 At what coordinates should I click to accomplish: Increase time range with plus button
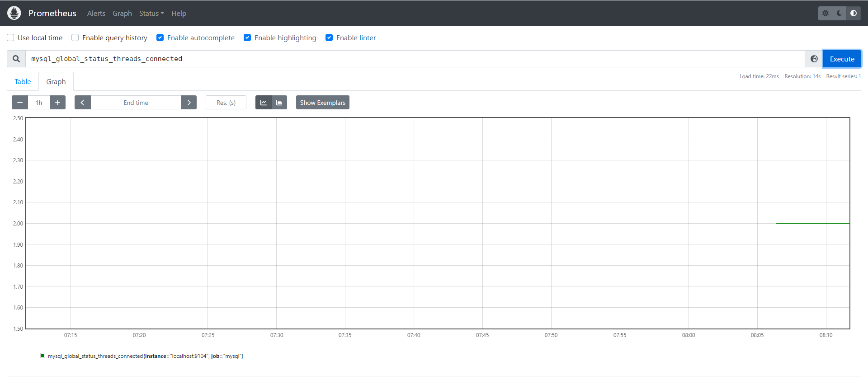point(57,103)
